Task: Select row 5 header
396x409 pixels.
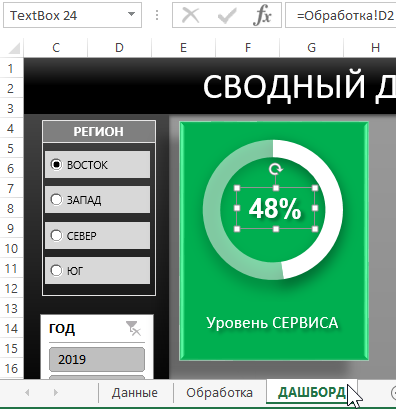Action: click(x=11, y=148)
